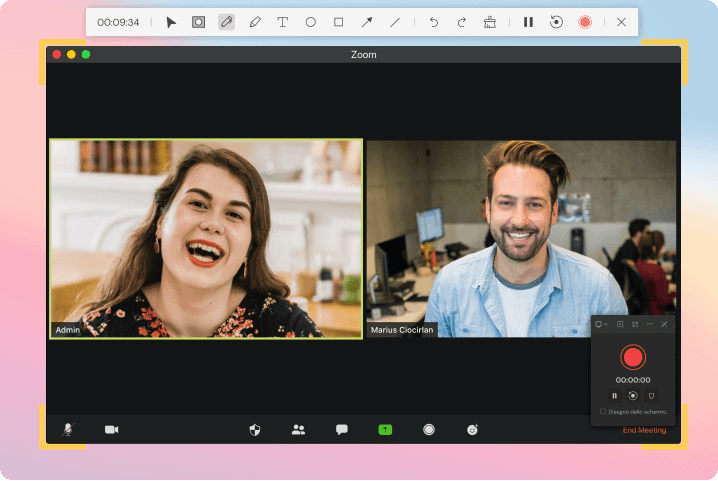Select the Text annotation tool
The image size is (718, 481).
[x=283, y=22]
